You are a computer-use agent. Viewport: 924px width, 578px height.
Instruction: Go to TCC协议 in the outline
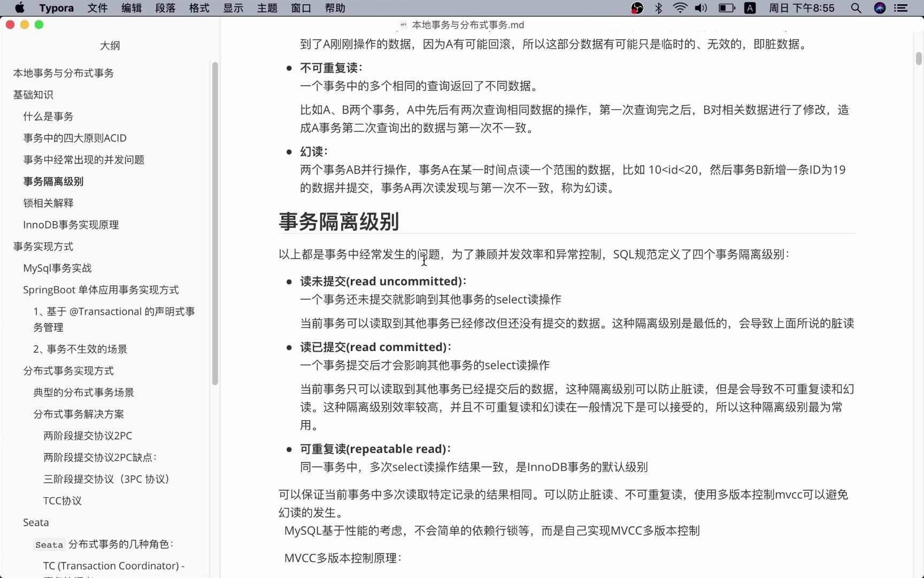click(63, 500)
